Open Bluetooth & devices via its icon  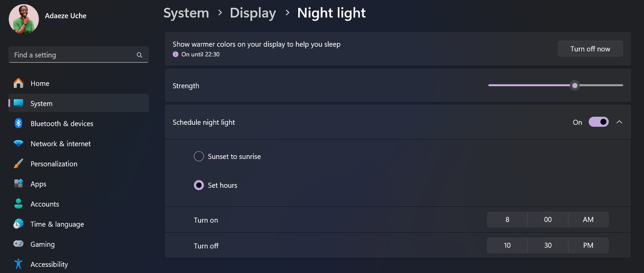[18, 123]
